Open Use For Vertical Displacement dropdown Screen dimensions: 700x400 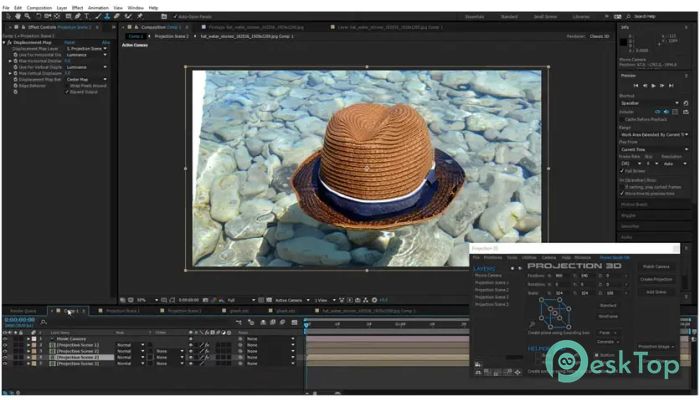point(87,67)
